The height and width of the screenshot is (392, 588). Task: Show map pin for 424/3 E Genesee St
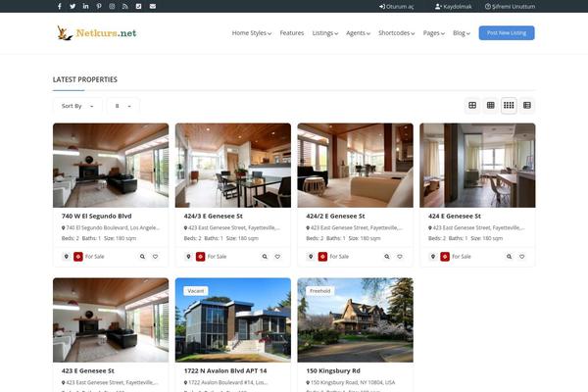point(188,257)
